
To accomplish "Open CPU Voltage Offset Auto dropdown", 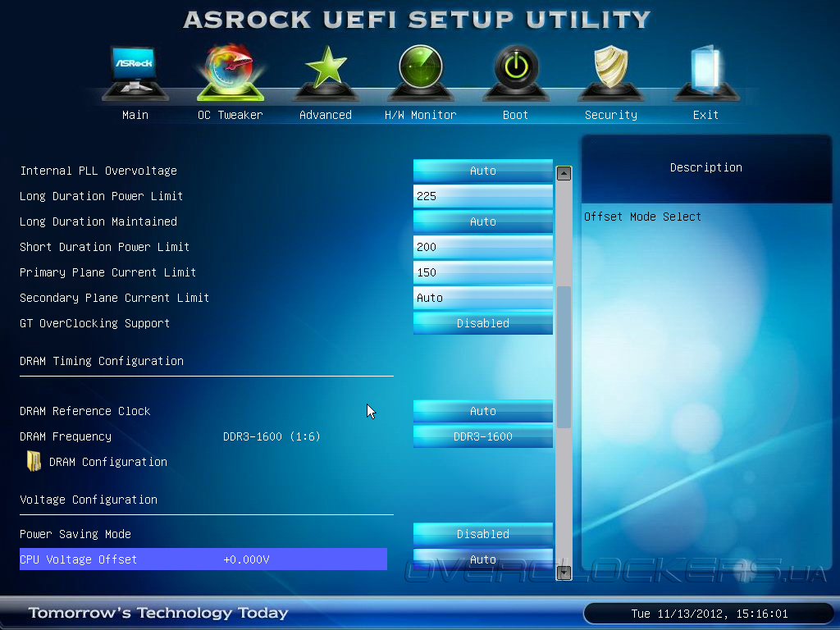I will [483, 559].
